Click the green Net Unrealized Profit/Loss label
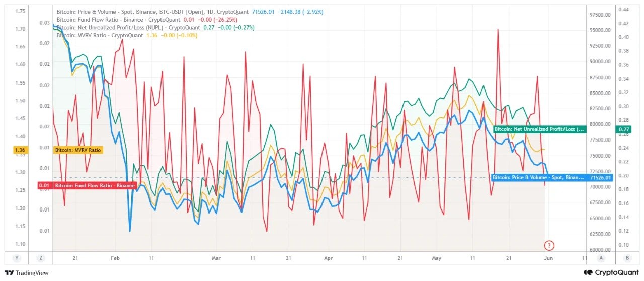 (x=539, y=129)
